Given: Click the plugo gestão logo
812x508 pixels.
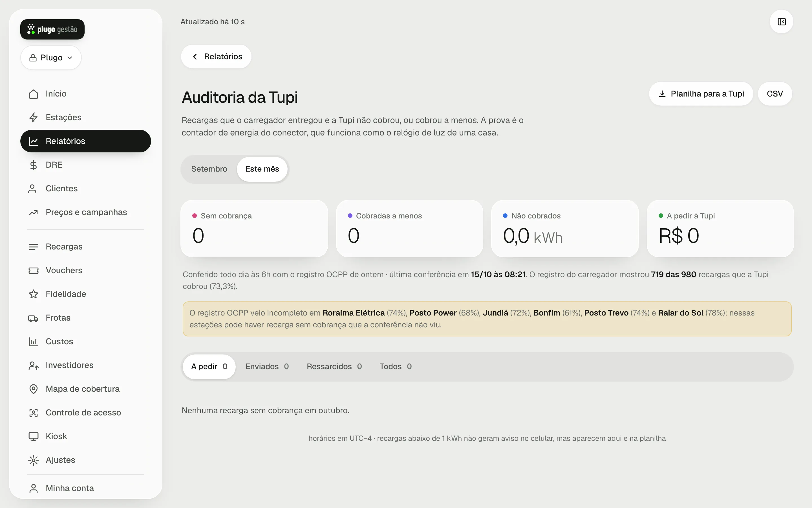Looking at the screenshot, I should coord(52,29).
